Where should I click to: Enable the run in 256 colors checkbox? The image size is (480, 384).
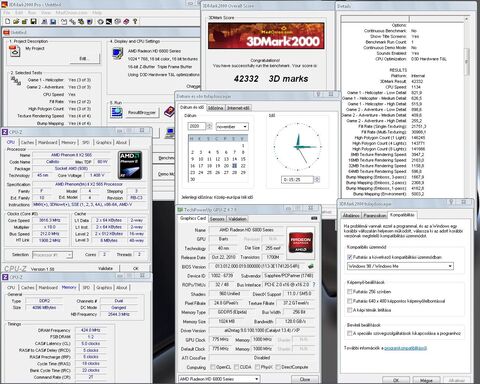click(x=349, y=292)
